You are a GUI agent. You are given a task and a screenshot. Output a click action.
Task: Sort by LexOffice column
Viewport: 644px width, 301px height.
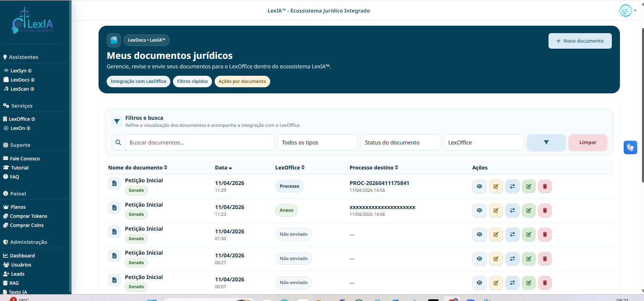[290, 167]
